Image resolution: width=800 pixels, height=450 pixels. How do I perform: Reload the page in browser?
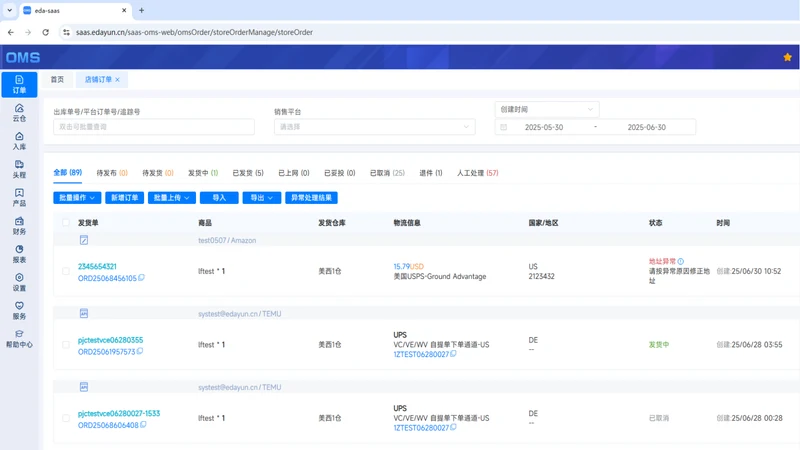[x=45, y=32]
